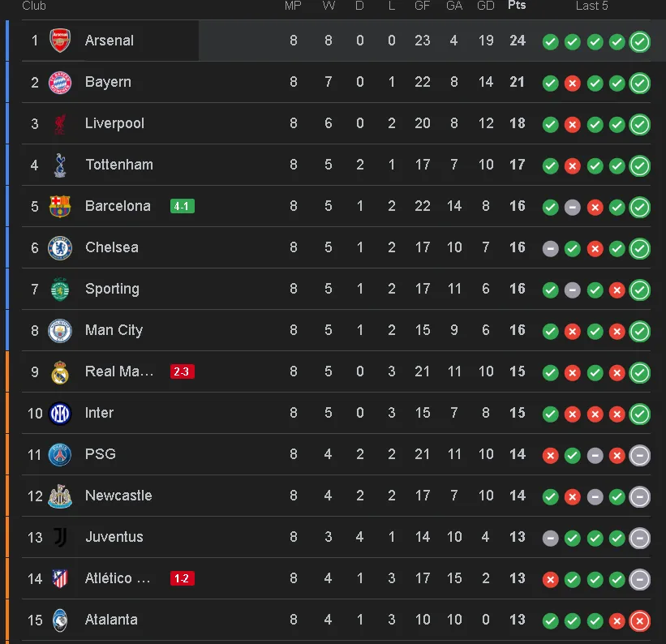Select the Real Madrid crest icon

click(x=60, y=371)
